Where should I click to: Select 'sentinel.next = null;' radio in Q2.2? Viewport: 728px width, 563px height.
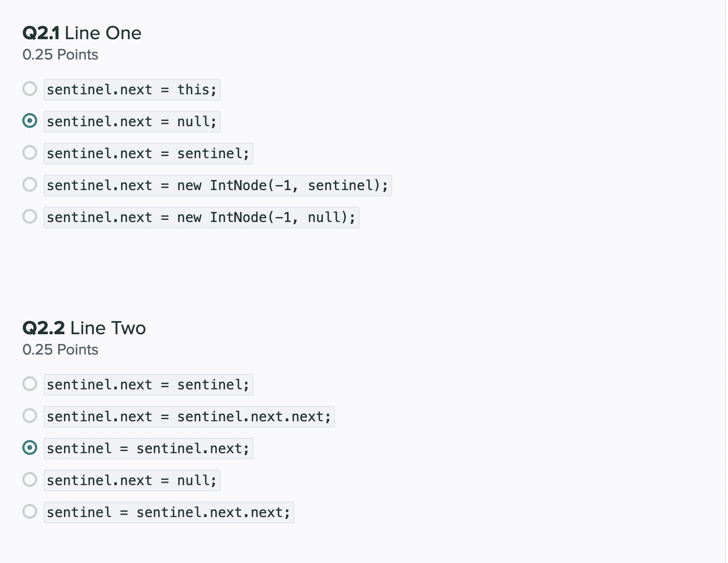(30, 480)
